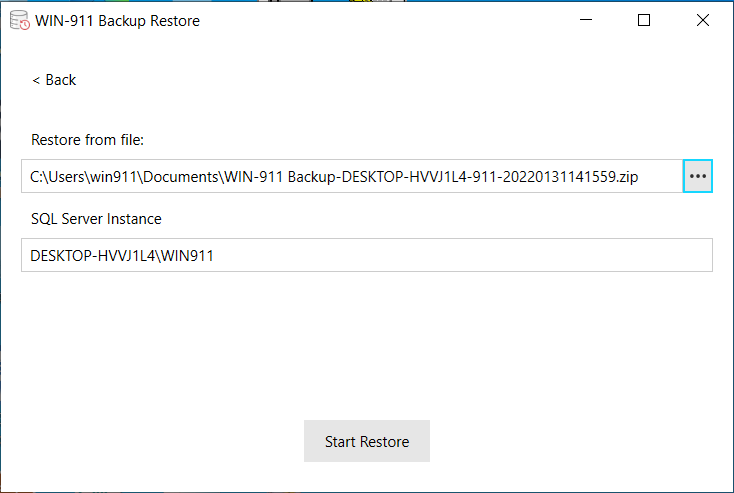Maximize the Backup Restore window
Screen dimensions: 734x493
point(644,20)
